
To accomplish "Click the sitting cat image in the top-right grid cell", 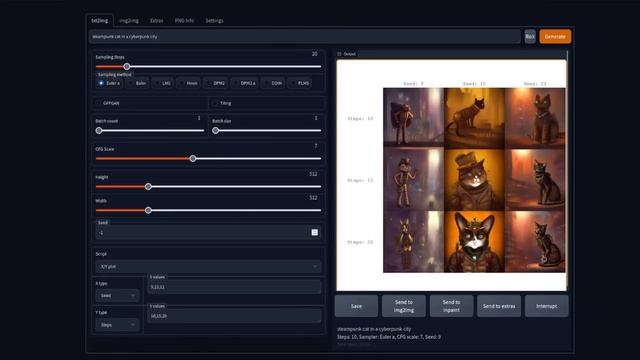I will click(535, 118).
